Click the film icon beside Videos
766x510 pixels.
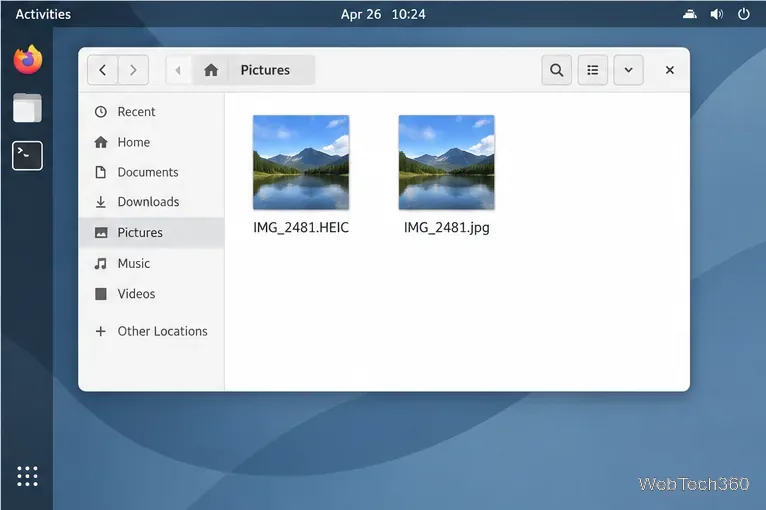pos(101,294)
